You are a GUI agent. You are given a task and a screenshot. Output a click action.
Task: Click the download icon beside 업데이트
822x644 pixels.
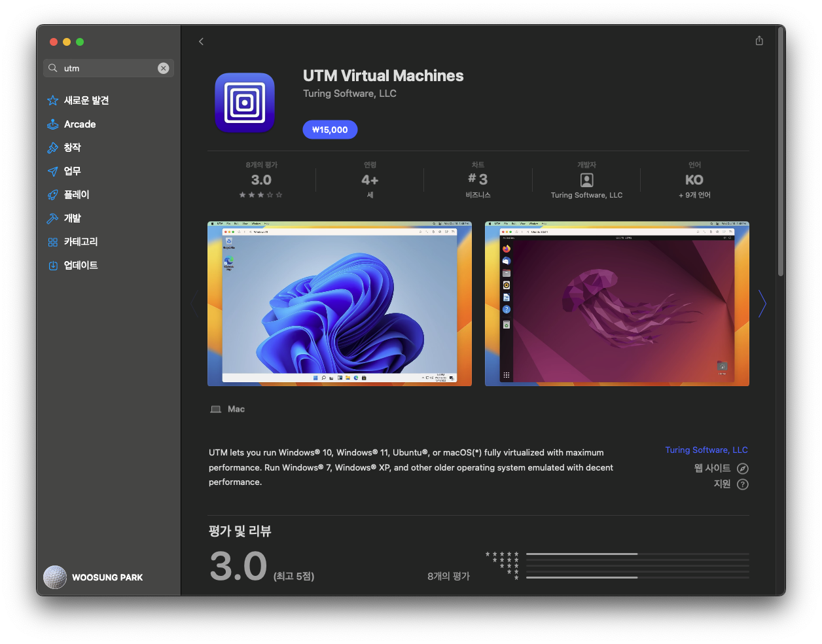tap(53, 266)
